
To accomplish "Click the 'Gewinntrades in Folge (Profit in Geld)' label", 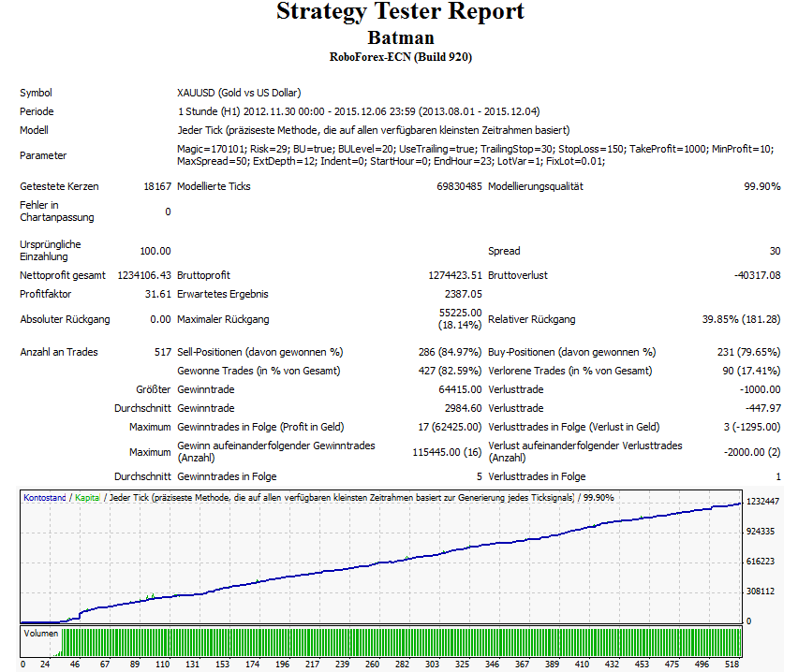I will 260,428.
